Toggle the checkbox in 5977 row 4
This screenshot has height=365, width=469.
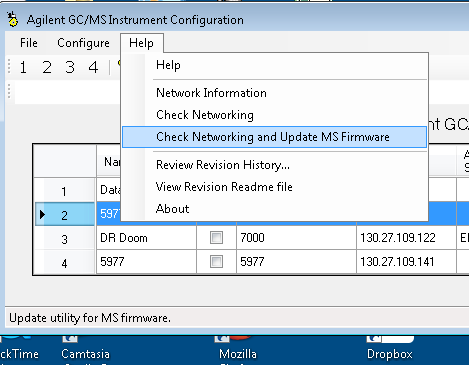(216, 261)
